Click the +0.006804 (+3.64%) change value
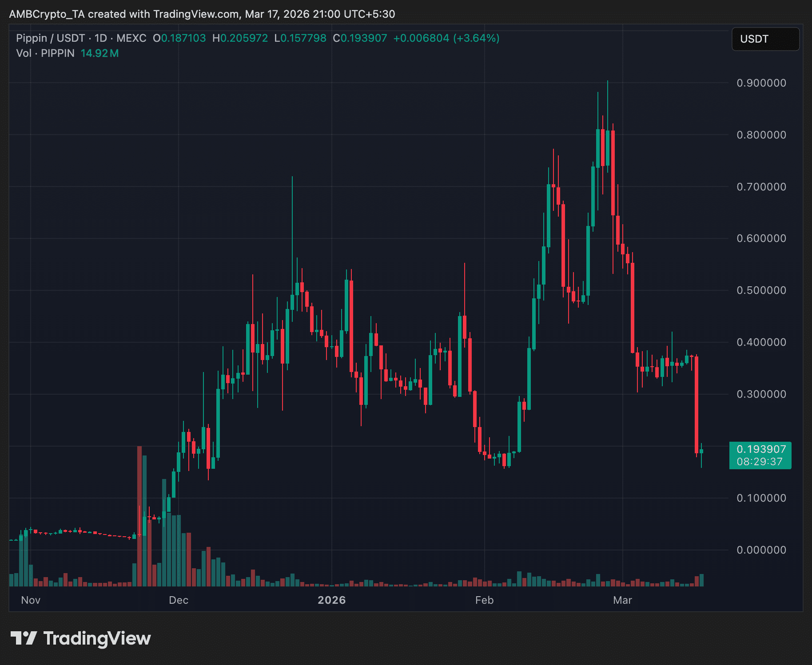The image size is (812, 665). tap(446, 38)
